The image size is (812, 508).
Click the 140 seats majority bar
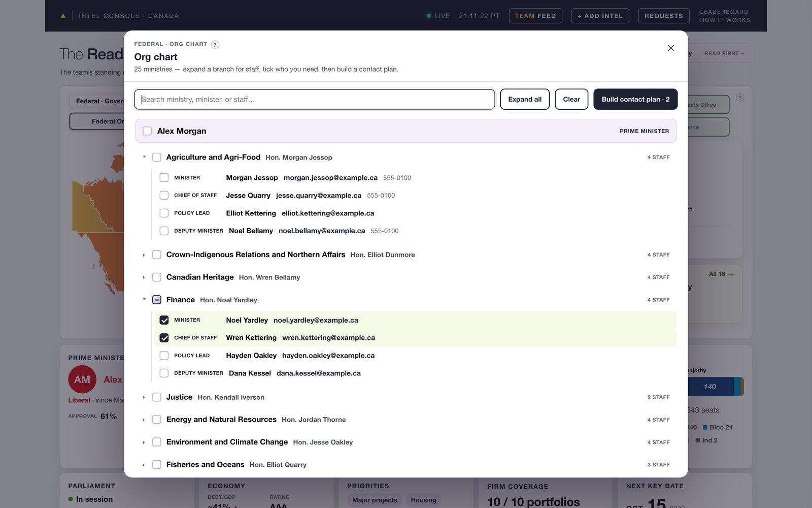[710, 387]
